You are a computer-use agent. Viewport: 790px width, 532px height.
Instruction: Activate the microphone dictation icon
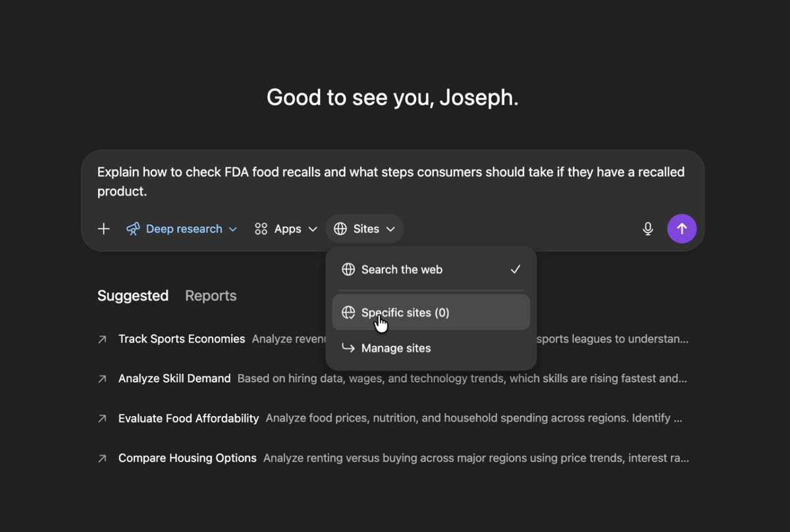click(x=647, y=228)
